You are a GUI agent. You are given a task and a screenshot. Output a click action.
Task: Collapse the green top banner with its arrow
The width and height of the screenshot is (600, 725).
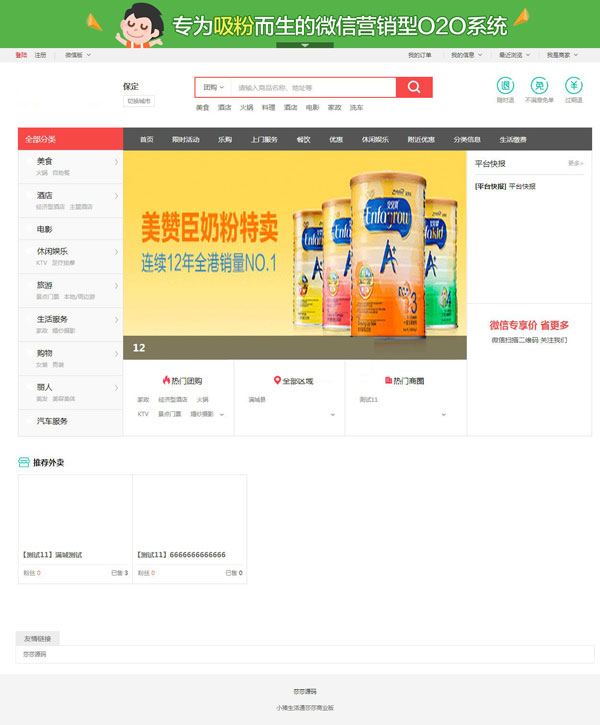pyautogui.click(x=305, y=45)
